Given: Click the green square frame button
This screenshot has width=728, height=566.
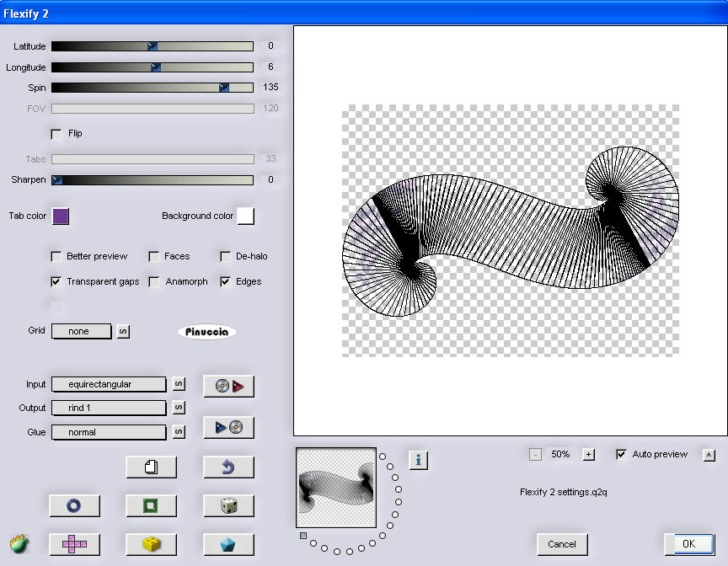Looking at the screenshot, I should (152, 505).
